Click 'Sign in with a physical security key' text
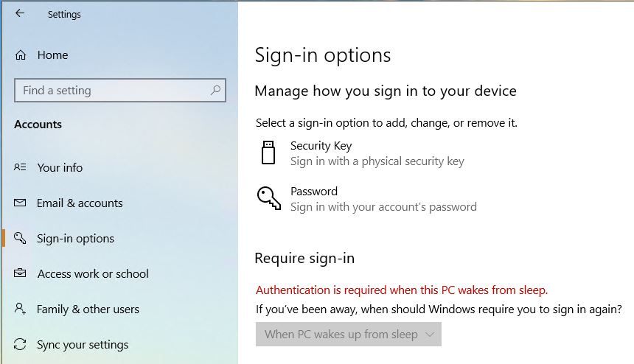The height and width of the screenshot is (364, 634). click(x=377, y=161)
